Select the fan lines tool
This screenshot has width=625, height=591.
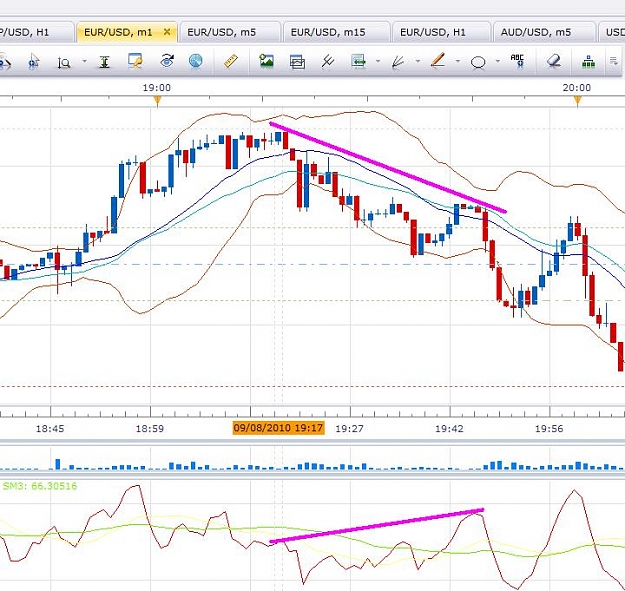(397, 62)
